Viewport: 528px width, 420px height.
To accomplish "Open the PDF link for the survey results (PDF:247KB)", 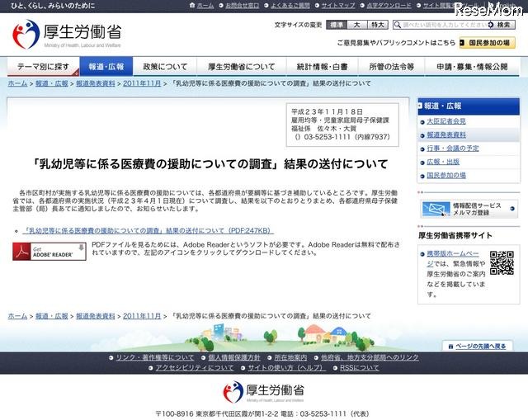I will (x=148, y=230).
